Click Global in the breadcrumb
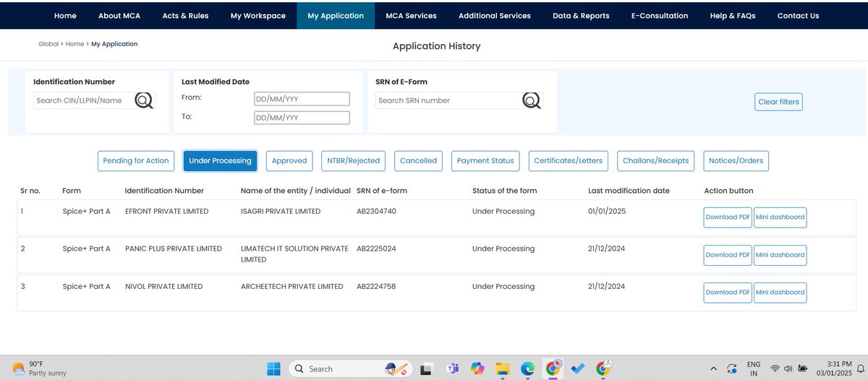 [x=48, y=44]
